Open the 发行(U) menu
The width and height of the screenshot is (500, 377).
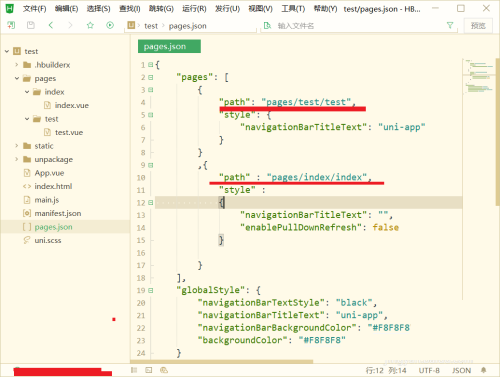[227, 9]
